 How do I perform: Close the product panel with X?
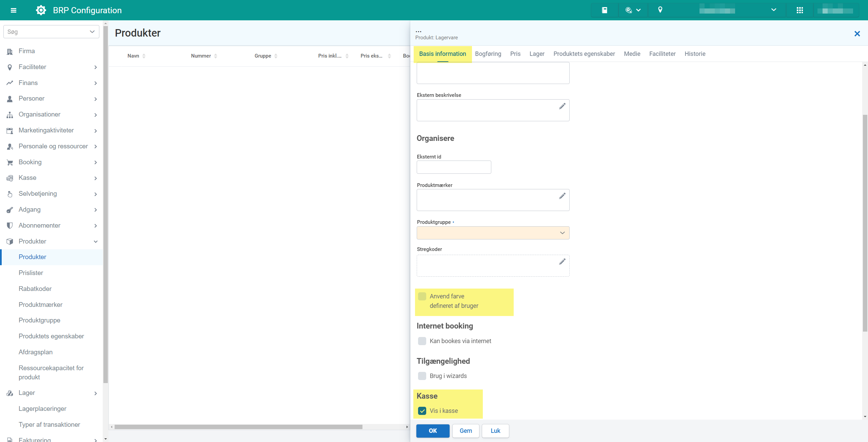(857, 34)
